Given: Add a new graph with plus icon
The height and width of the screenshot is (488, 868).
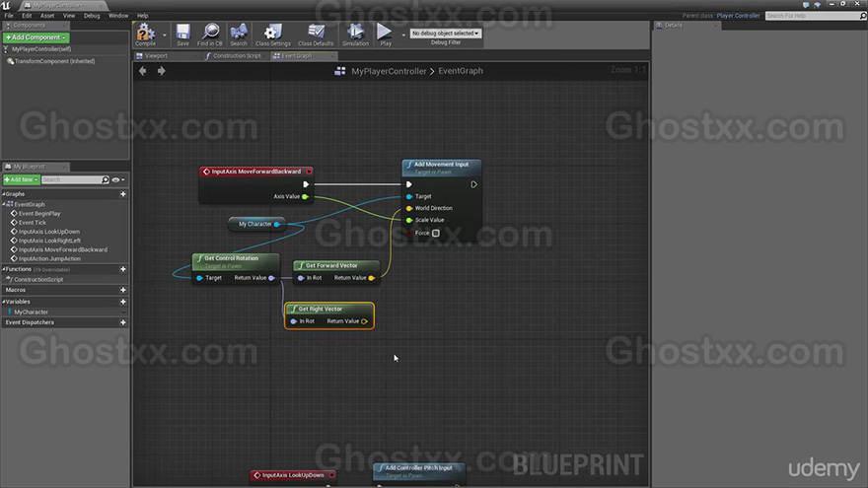Looking at the screenshot, I should (x=123, y=194).
